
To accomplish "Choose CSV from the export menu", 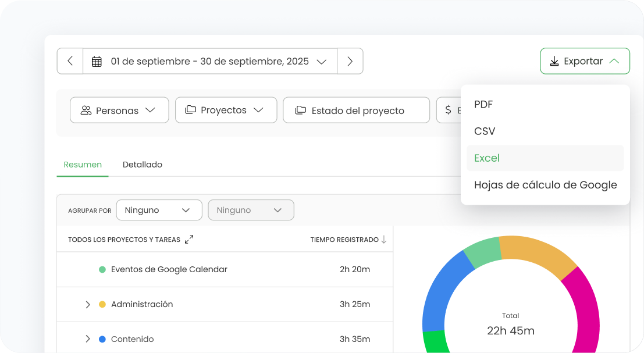I will [546, 131].
